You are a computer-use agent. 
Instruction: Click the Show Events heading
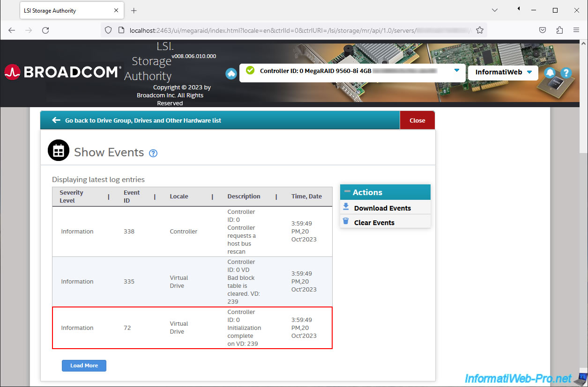109,152
